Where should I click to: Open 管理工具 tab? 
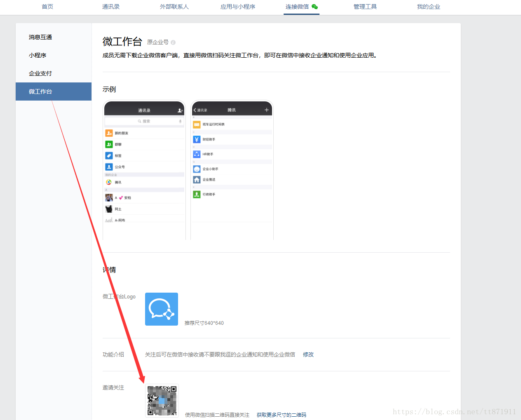point(365,7)
